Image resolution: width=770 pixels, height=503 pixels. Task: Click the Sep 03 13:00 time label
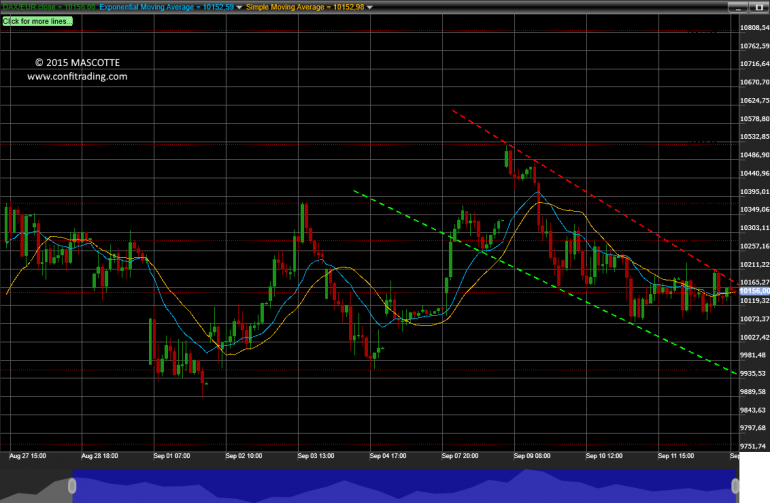[x=316, y=456]
